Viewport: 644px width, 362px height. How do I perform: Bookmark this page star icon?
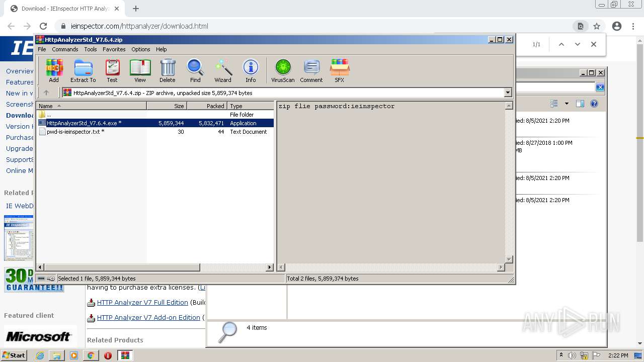pyautogui.click(x=597, y=26)
